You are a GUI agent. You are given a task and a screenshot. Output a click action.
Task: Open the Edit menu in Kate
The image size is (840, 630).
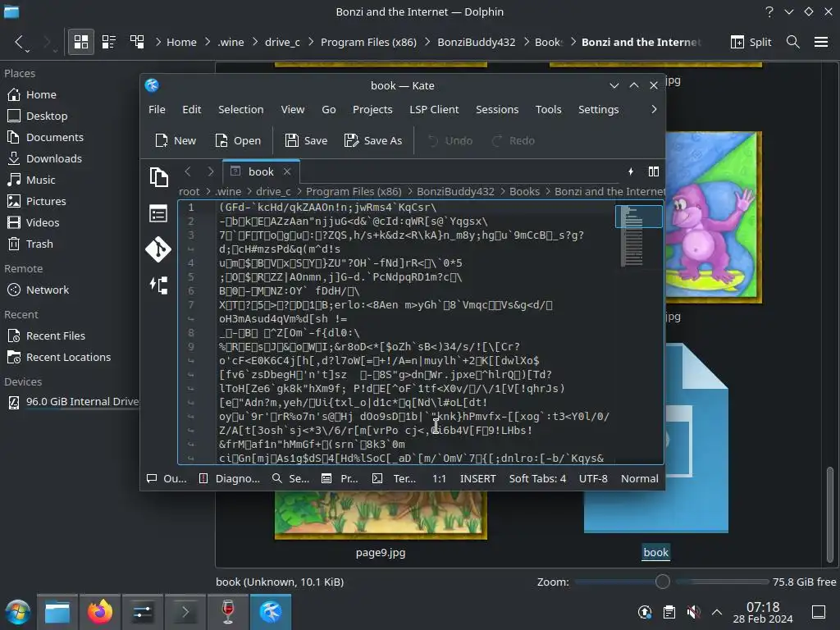[192, 109]
